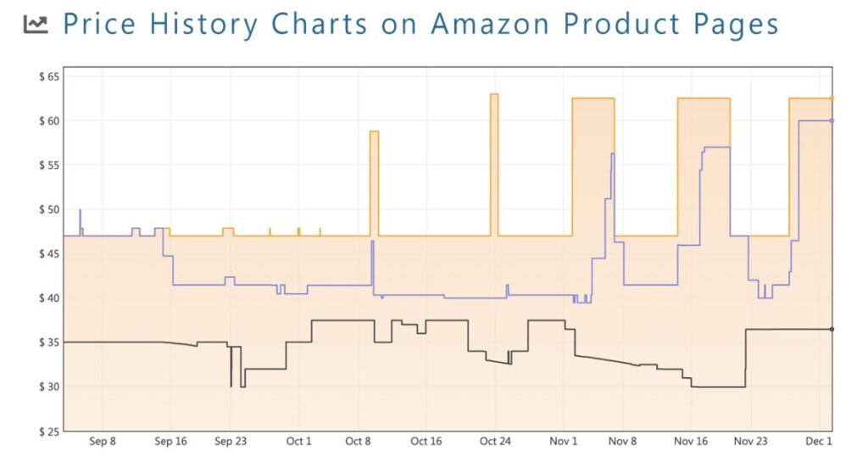Select the Nov 16 date label
The image size is (868, 456).
(x=691, y=442)
